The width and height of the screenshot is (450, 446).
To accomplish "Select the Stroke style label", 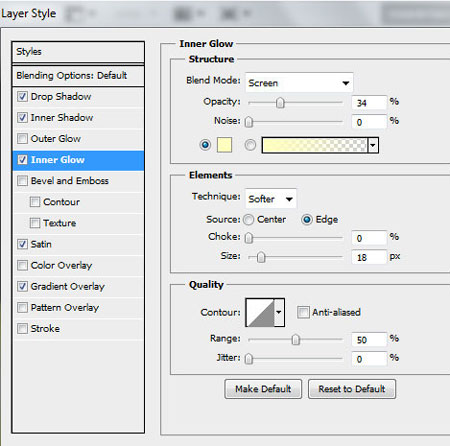I will [x=45, y=329].
